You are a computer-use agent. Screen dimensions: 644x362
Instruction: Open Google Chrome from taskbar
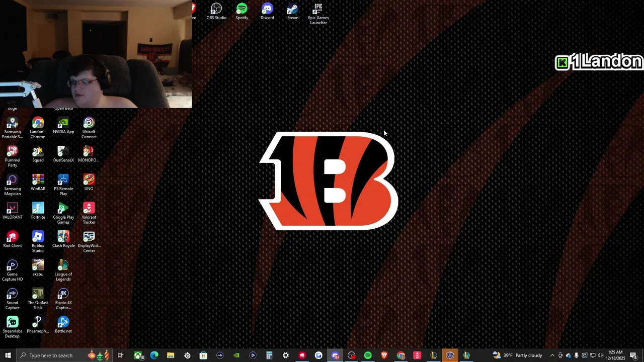[x=401, y=355]
